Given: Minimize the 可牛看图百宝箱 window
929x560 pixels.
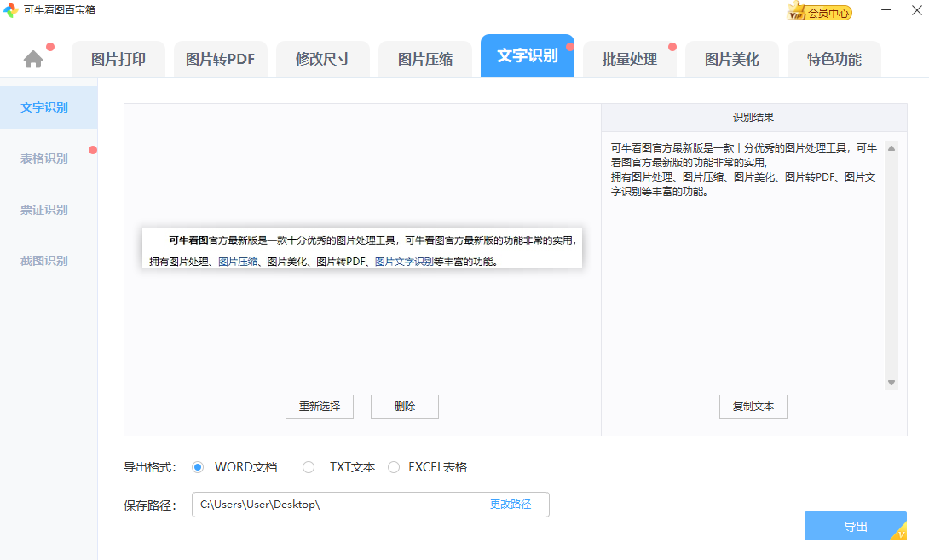Looking at the screenshot, I should (886, 10).
